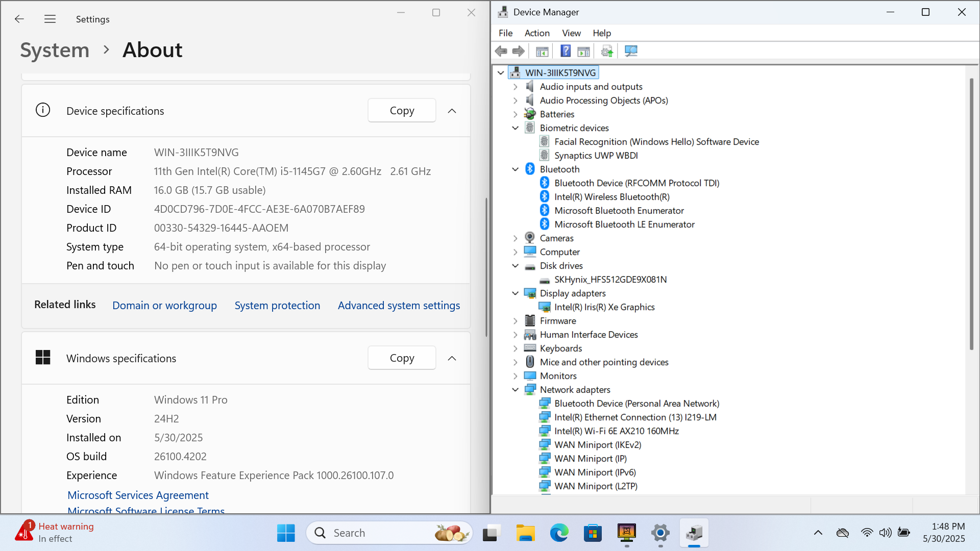
Task: Collapse the Windows specifications section chevron
Action: 452,358
